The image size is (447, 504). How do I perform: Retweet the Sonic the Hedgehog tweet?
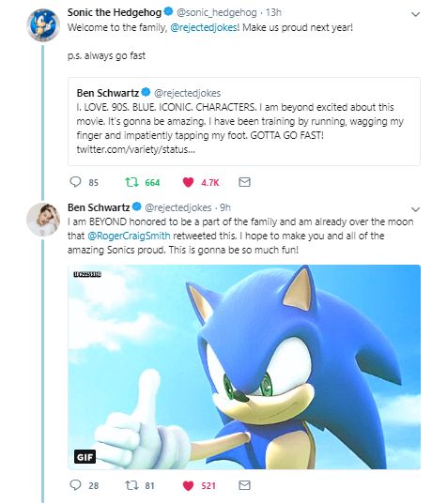pyautogui.click(x=131, y=182)
